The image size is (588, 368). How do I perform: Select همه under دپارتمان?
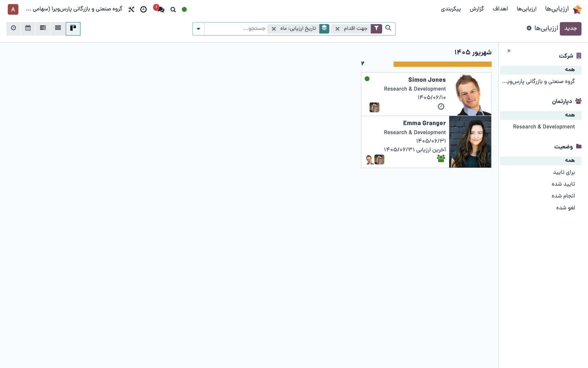(x=541, y=115)
